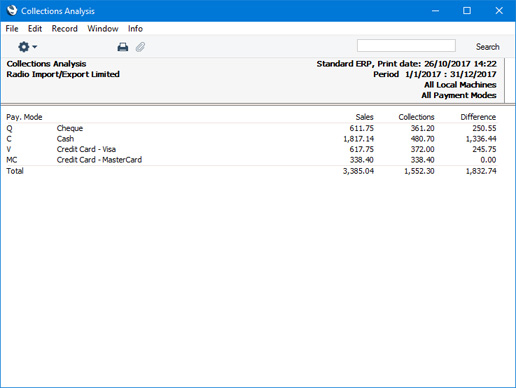Open the Record menu
The width and height of the screenshot is (516, 388).
64,29
